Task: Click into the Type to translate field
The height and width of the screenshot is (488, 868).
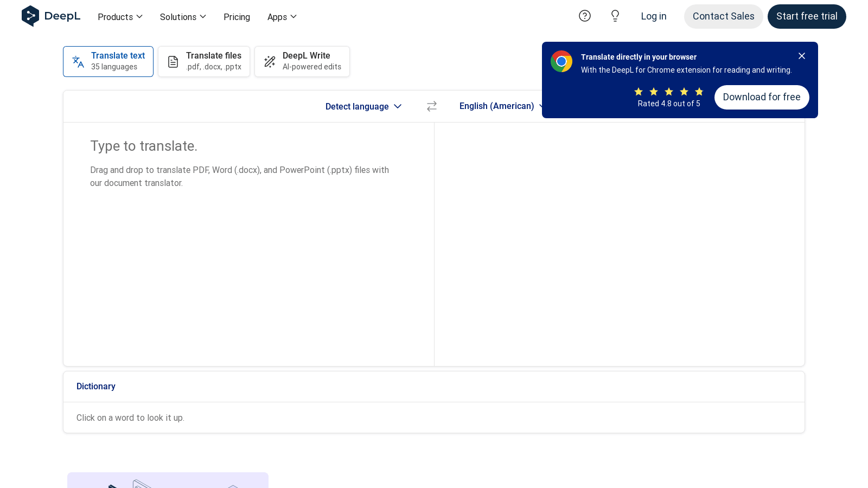Action: 248,244
